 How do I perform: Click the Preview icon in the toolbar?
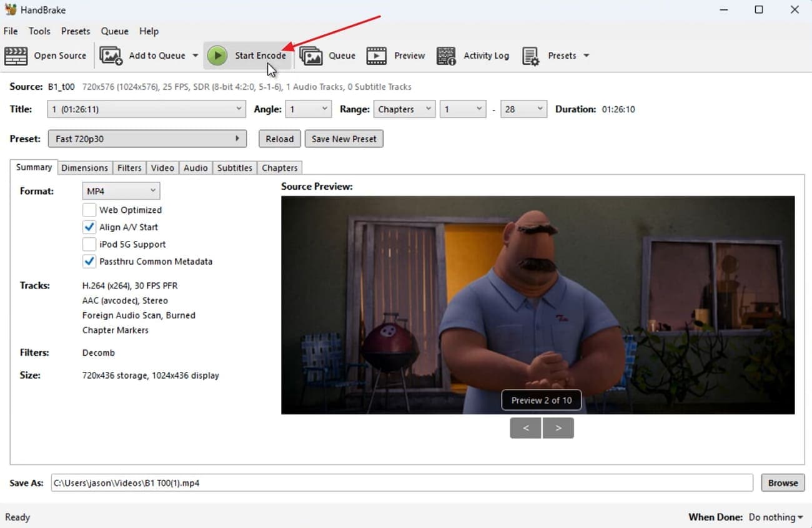click(377, 56)
